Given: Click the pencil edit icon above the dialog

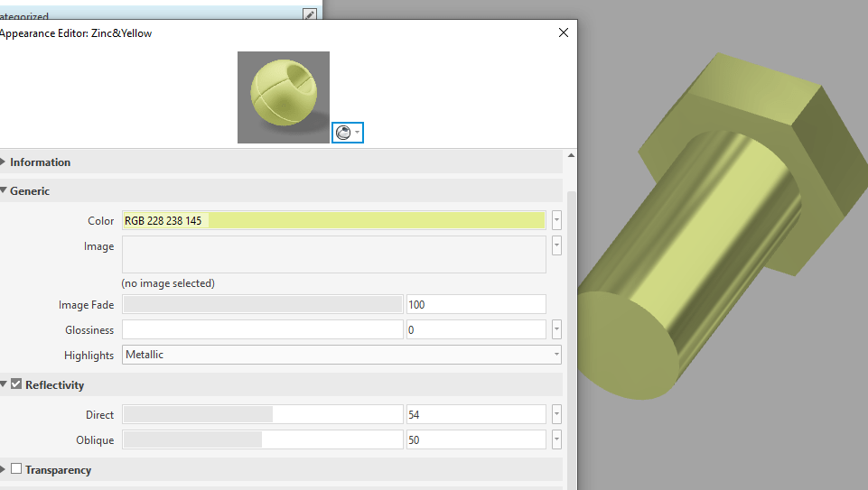Looking at the screenshot, I should (310, 14).
